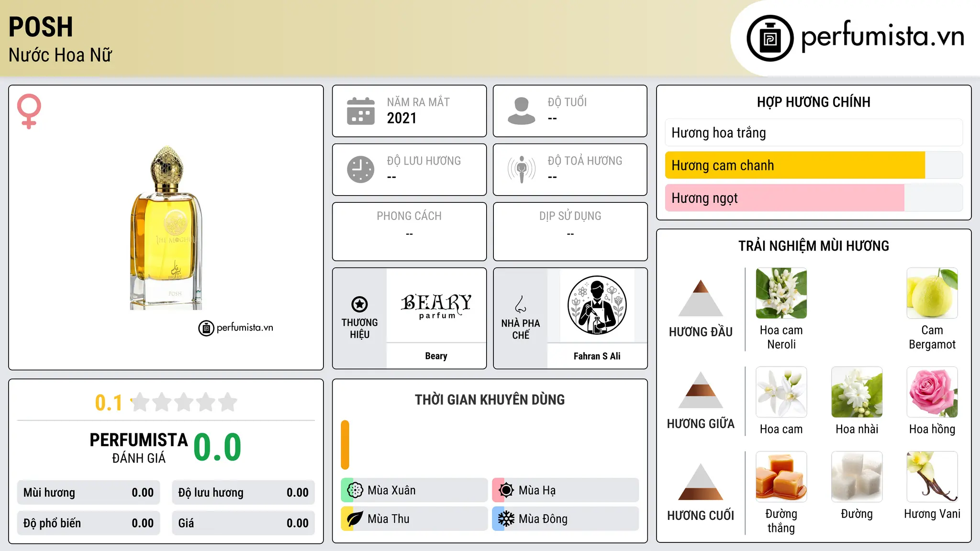Screen dimensions: 980x551
Task: Click the Mùa Đông snowflake icon
Action: point(506,519)
